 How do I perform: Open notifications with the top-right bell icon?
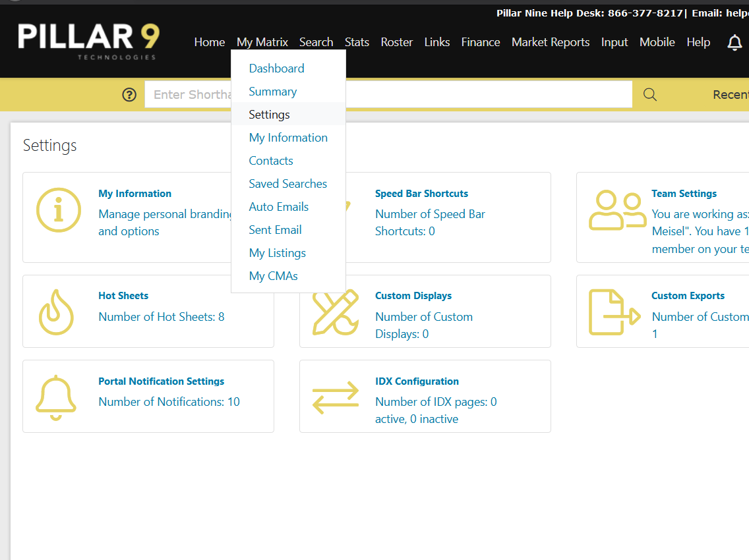coord(734,42)
